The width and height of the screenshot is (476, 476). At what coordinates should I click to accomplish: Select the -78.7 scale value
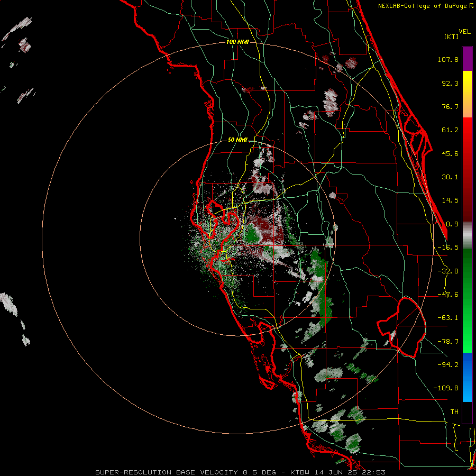[x=448, y=342]
